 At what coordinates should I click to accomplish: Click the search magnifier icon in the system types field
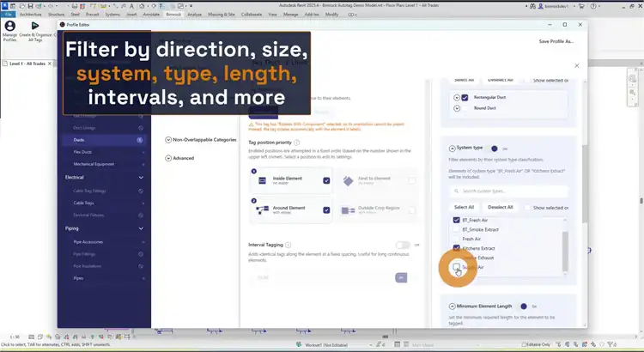pyautogui.click(x=456, y=191)
